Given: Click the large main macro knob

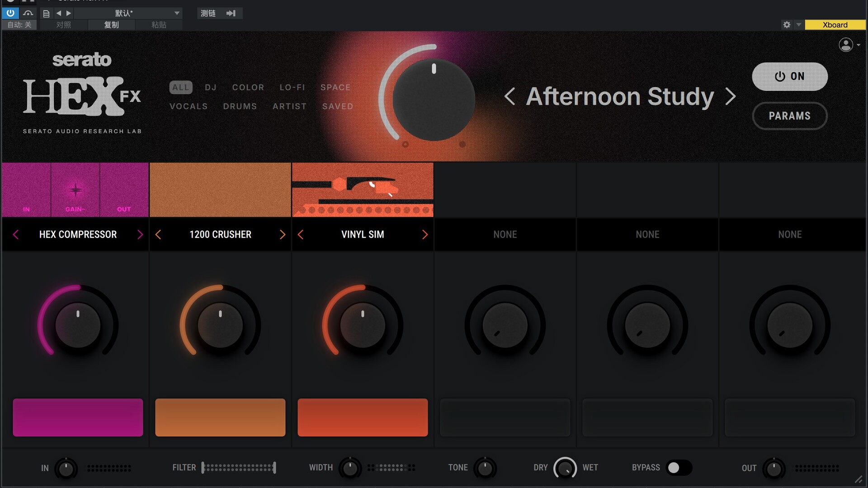Looking at the screenshot, I should pyautogui.click(x=434, y=99).
